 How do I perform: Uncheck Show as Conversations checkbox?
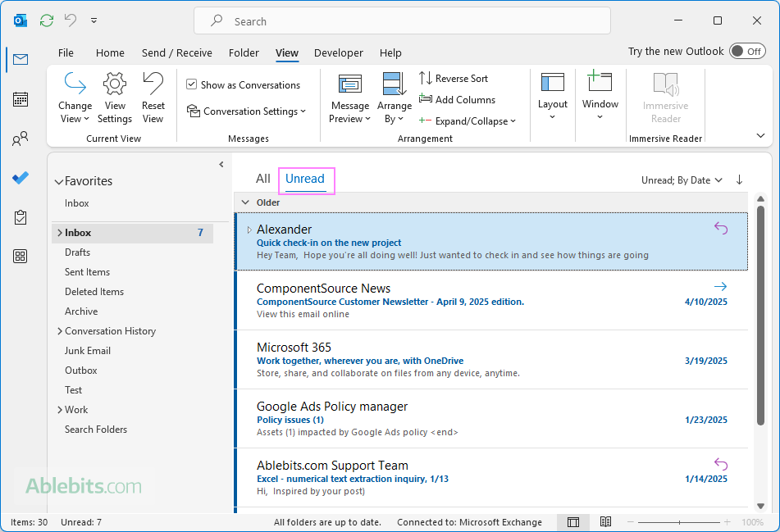pyautogui.click(x=192, y=84)
